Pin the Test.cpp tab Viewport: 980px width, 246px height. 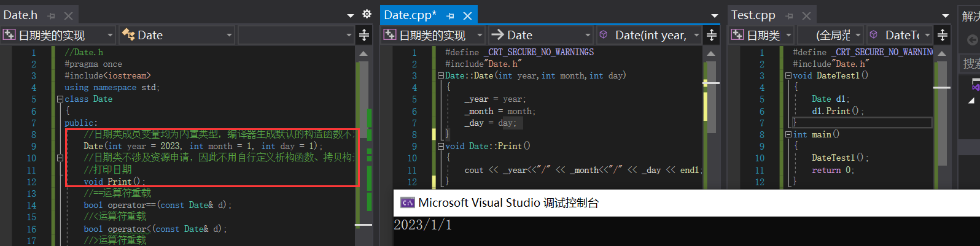(x=790, y=16)
